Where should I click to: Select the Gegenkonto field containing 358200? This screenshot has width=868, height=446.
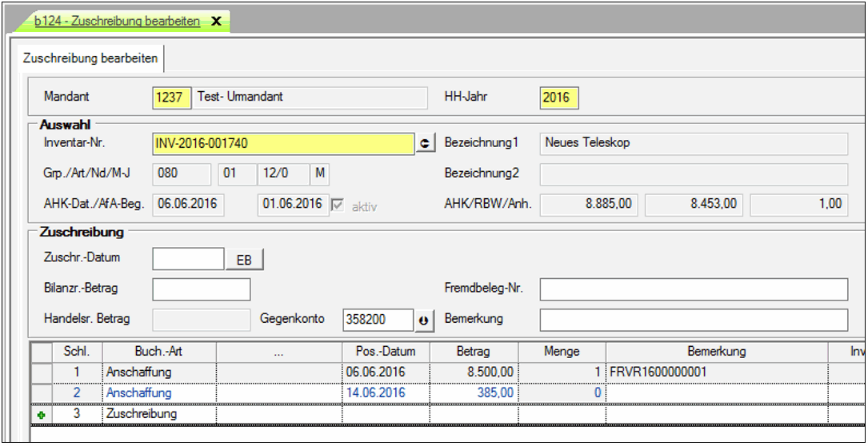click(x=377, y=320)
